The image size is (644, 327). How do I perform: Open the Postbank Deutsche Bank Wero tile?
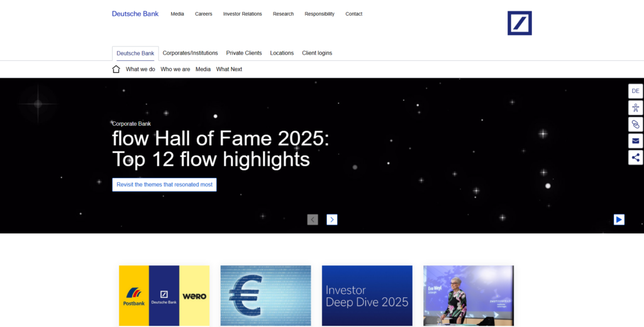[164, 296]
